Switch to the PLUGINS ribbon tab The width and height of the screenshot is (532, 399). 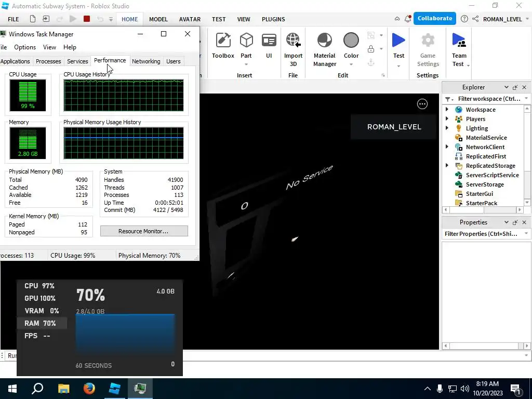pyautogui.click(x=273, y=19)
